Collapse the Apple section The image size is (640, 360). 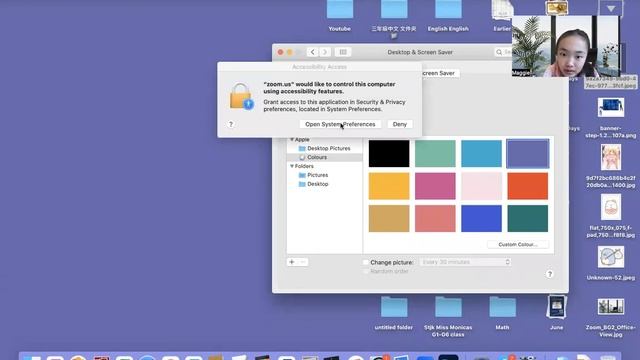click(x=292, y=140)
